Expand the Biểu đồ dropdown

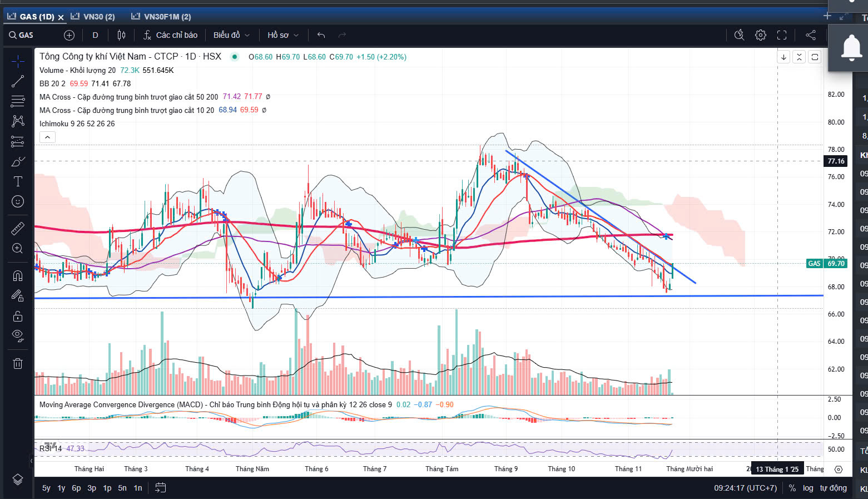click(231, 35)
